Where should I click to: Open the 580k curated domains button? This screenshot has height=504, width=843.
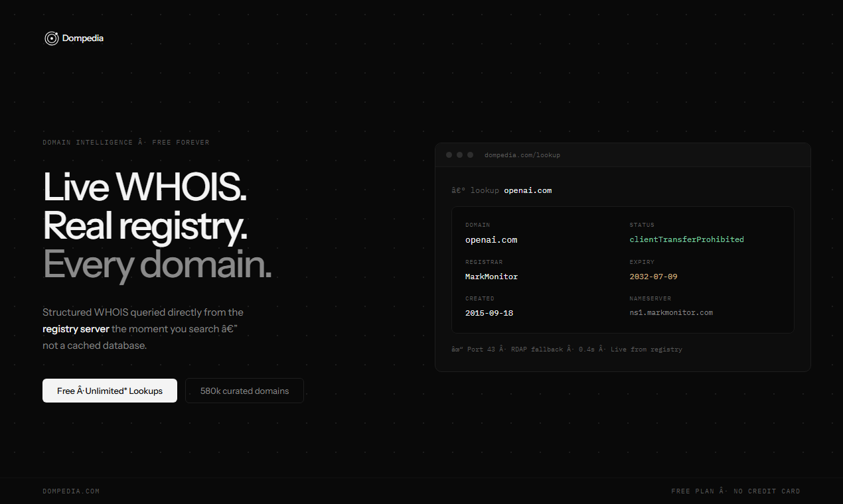[244, 391]
